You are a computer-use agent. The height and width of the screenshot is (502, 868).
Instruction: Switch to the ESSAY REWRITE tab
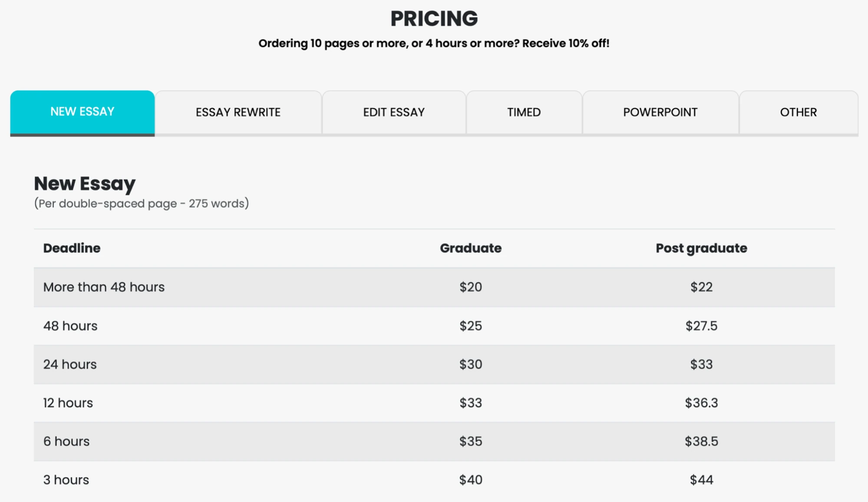coord(237,112)
